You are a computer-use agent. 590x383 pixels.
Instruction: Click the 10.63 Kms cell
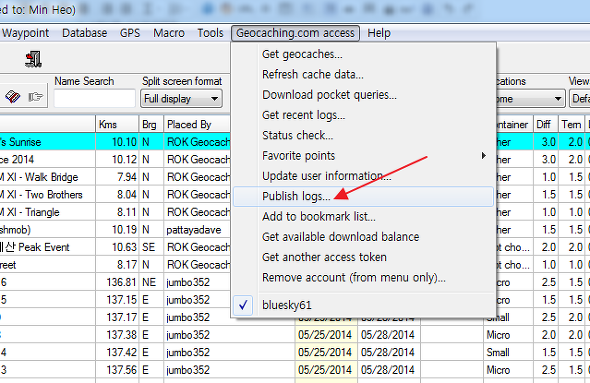tap(117, 247)
